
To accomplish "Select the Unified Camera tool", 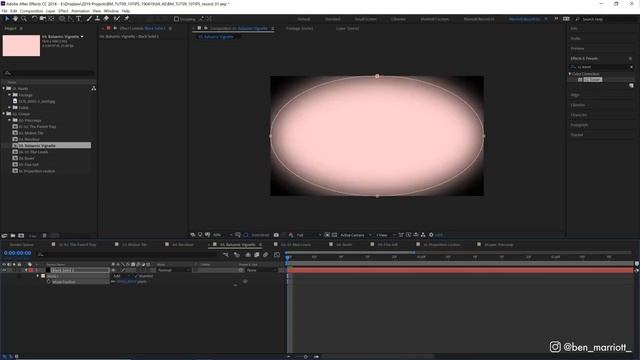I will pyautogui.click(x=42, y=19).
